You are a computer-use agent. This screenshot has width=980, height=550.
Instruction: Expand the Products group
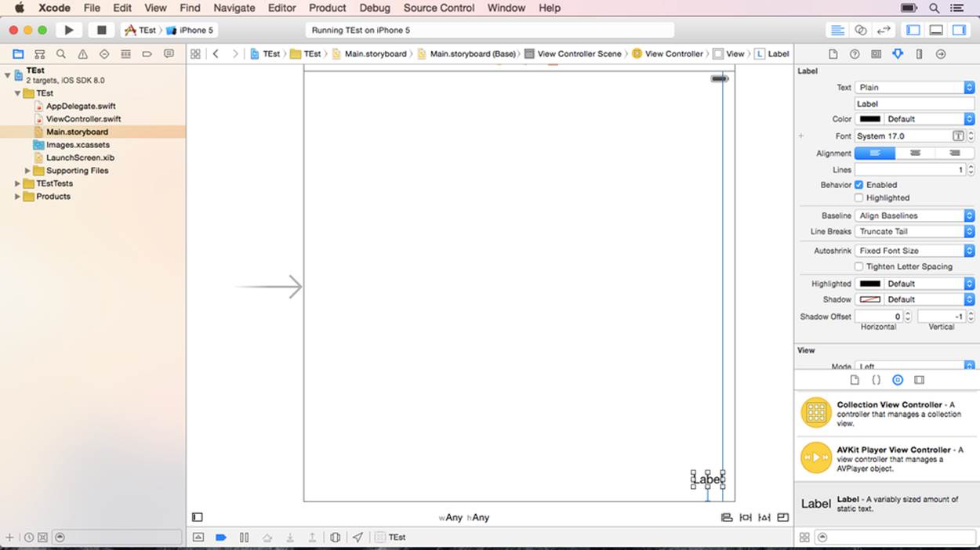coord(17,197)
